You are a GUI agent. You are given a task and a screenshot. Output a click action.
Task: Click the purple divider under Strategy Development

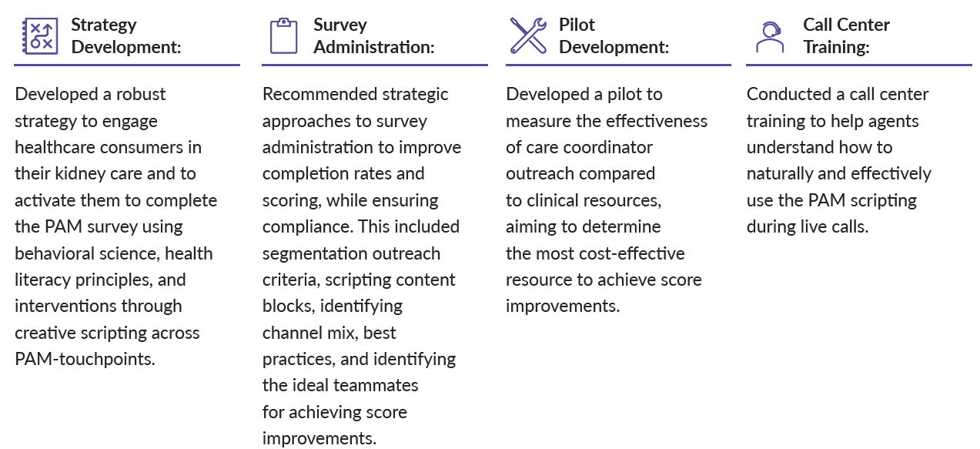click(x=127, y=65)
